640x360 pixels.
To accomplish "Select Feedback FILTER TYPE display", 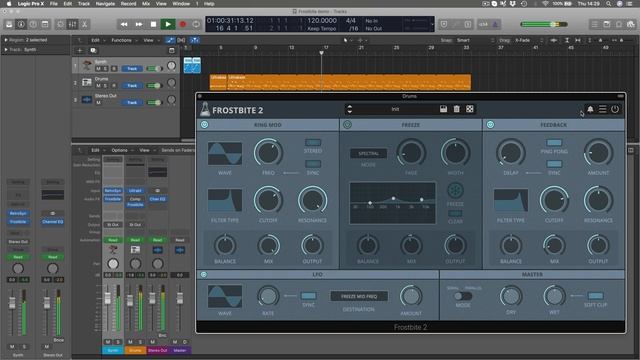I will tap(511, 200).
